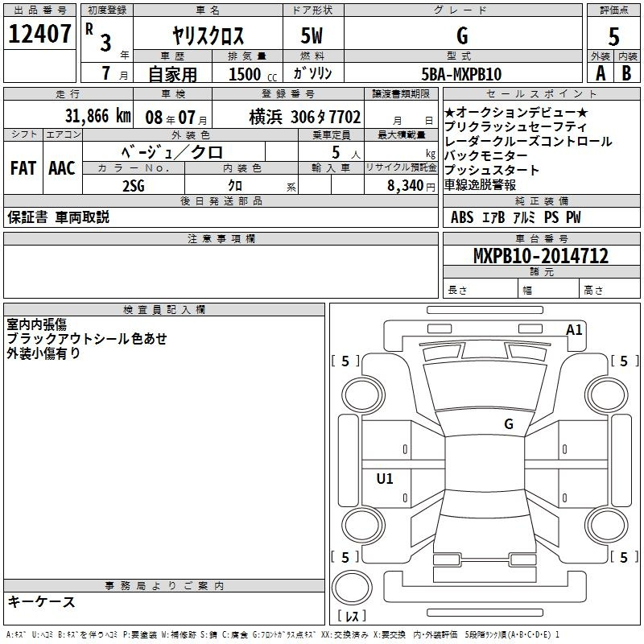The width and height of the screenshot is (644, 644).
Task: Click 検査員記入欄 section header
Action: [x=164, y=310]
